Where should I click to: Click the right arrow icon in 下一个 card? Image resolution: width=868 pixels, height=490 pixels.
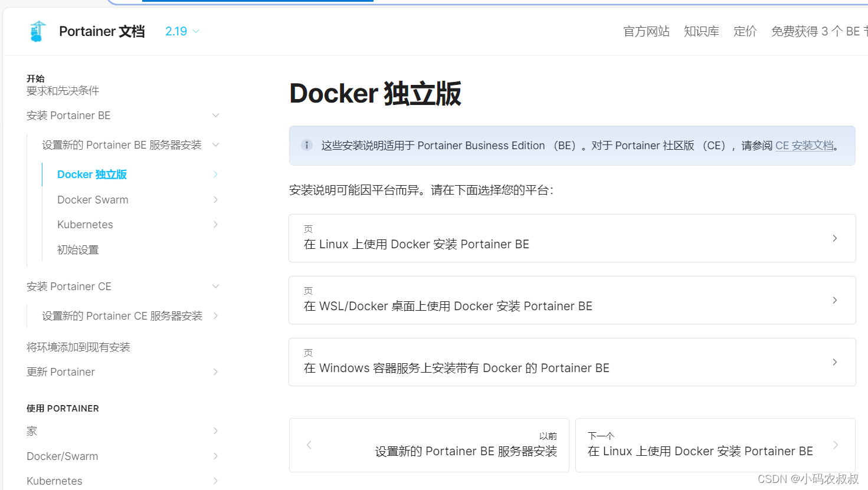click(836, 445)
